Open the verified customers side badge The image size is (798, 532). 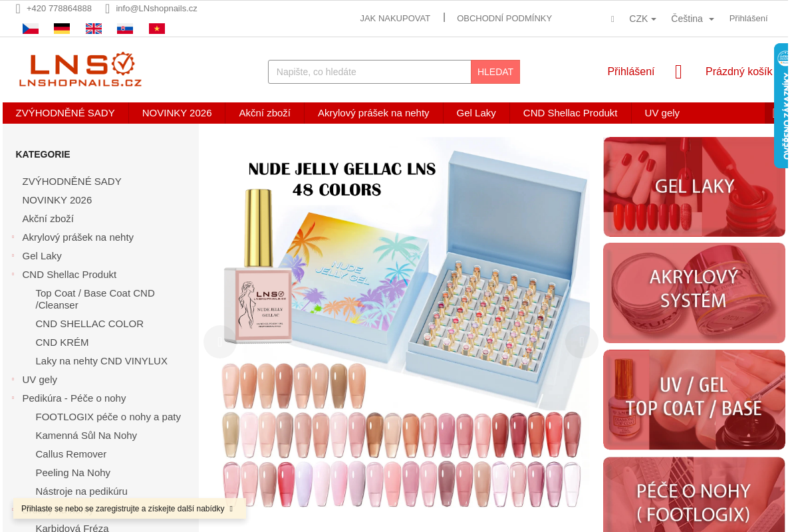pos(781,106)
